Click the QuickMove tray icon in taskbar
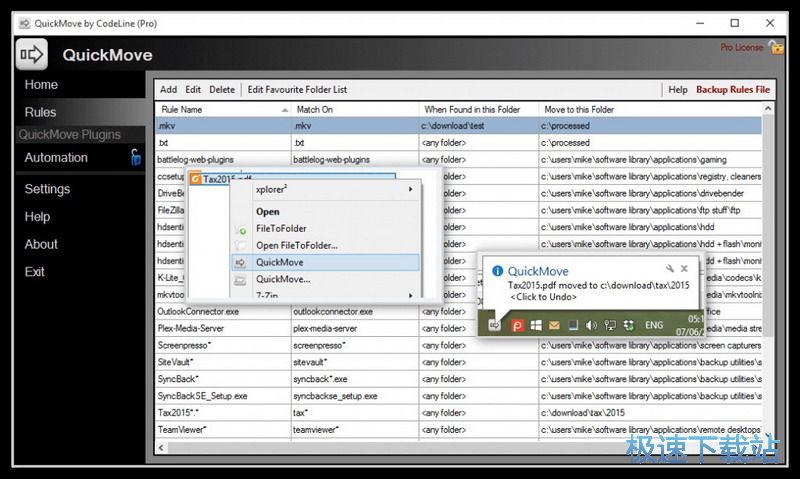The image size is (800, 479). click(494, 325)
